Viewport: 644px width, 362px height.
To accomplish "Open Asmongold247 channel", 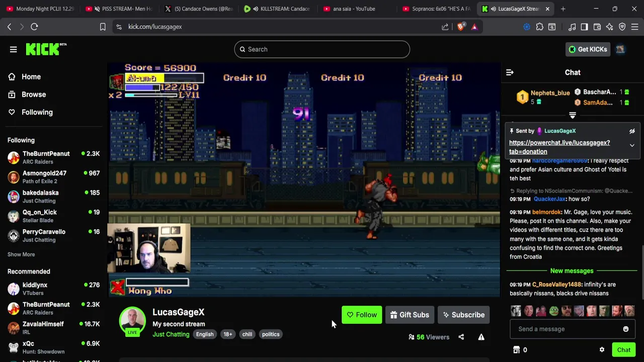I will pos(53,177).
